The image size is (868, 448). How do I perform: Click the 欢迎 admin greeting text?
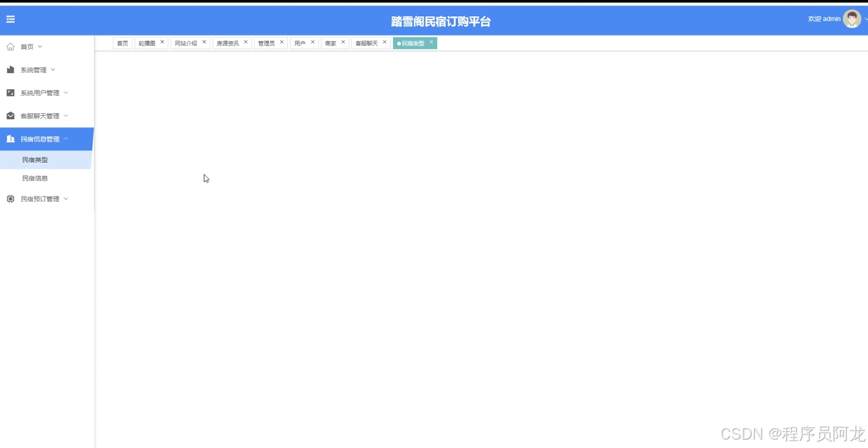[x=824, y=19]
